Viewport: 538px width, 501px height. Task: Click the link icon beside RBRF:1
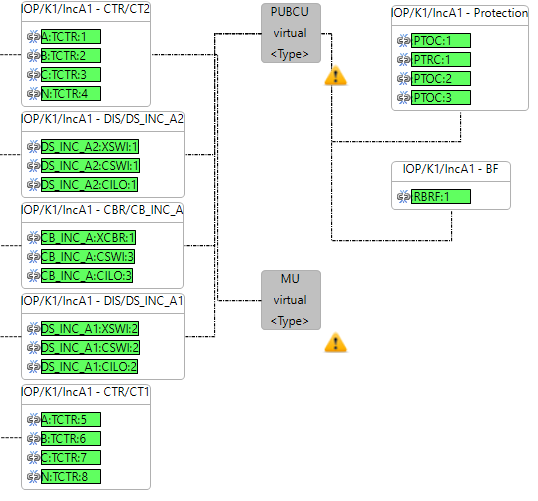[404, 197]
